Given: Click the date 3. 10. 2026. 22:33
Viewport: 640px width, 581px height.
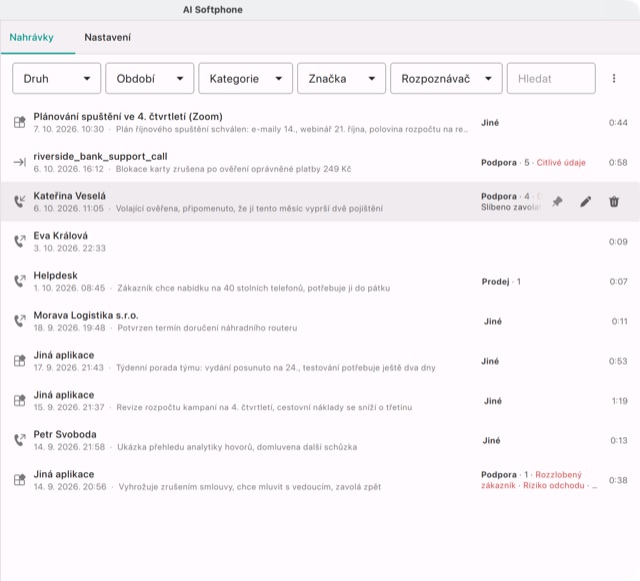Looking at the screenshot, I should click(x=69, y=248).
